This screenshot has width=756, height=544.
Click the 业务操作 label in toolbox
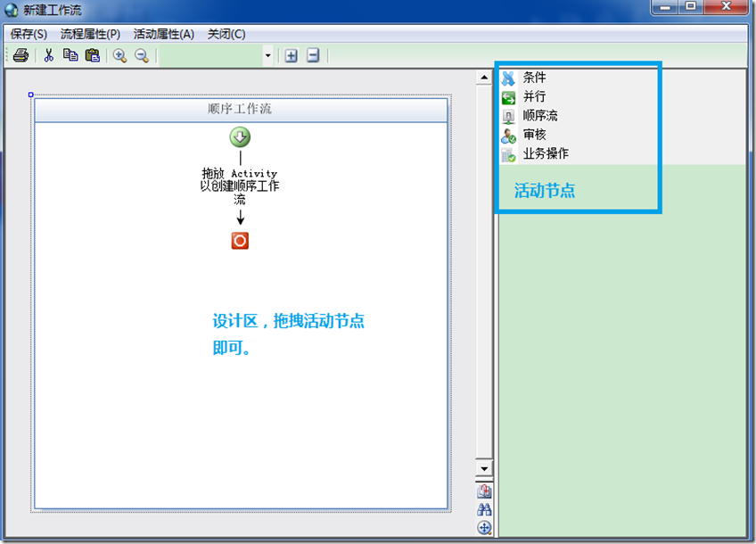point(546,154)
